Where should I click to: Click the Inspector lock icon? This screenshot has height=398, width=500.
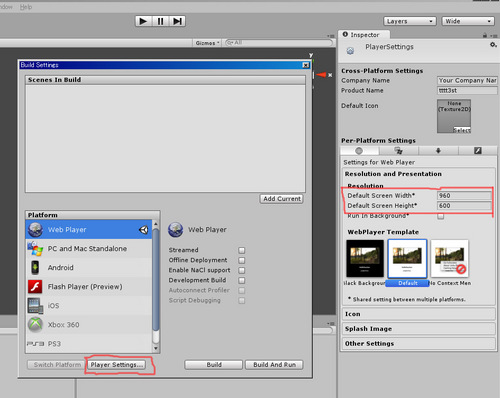pyautogui.click(x=485, y=35)
